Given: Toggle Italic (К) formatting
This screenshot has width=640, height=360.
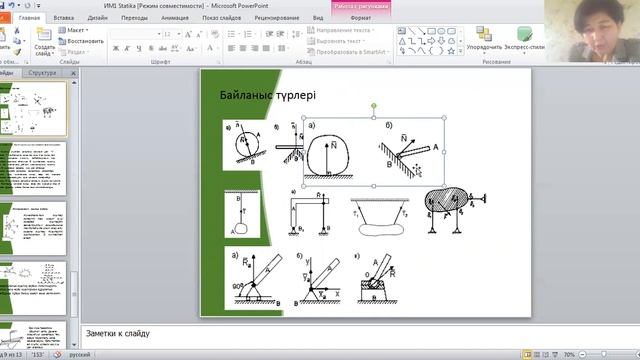Looking at the screenshot, I should [127, 49].
